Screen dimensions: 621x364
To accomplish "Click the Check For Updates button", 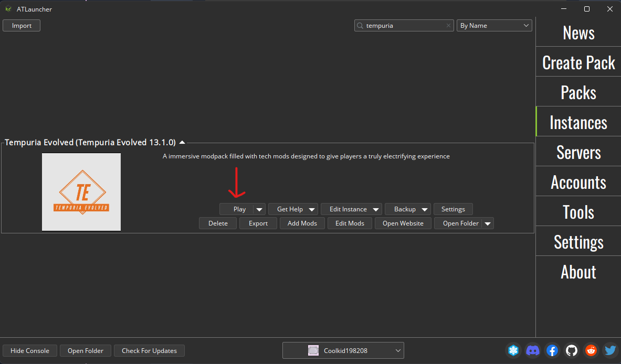I will (x=149, y=350).
